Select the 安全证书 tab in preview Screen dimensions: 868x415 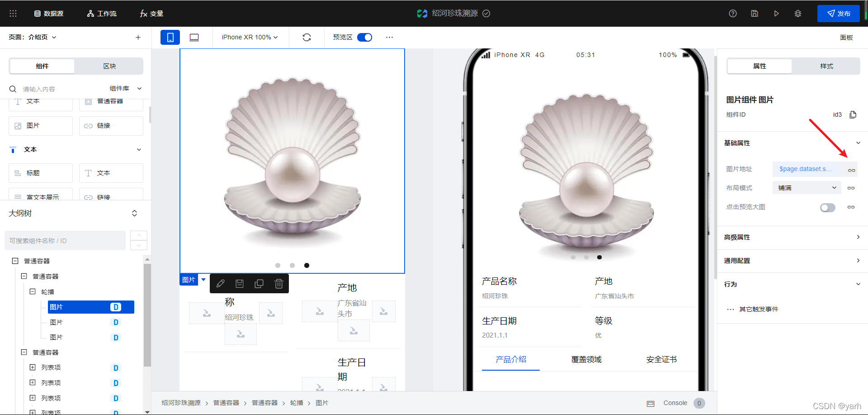[661, 359]
